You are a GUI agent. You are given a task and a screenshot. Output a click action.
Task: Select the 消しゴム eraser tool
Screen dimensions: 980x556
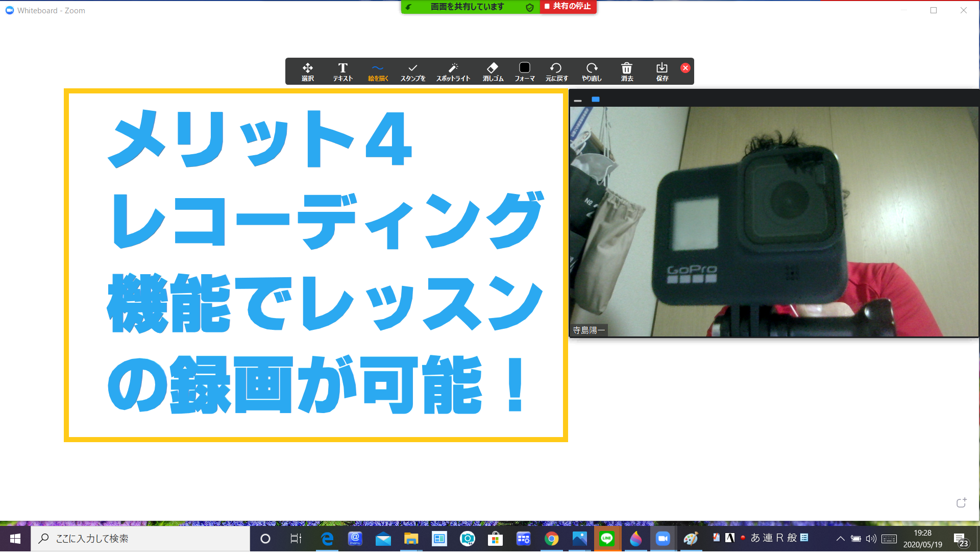click(493, 71)
